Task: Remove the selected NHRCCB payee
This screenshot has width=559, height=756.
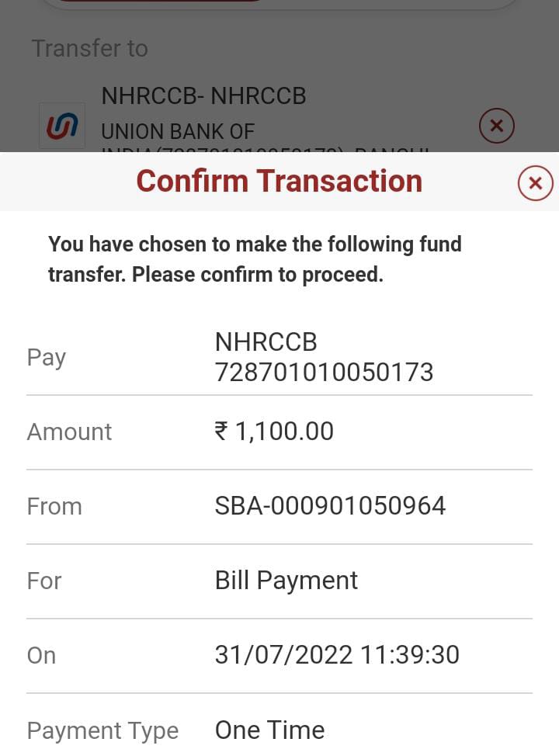Action: tap(497, 125)
